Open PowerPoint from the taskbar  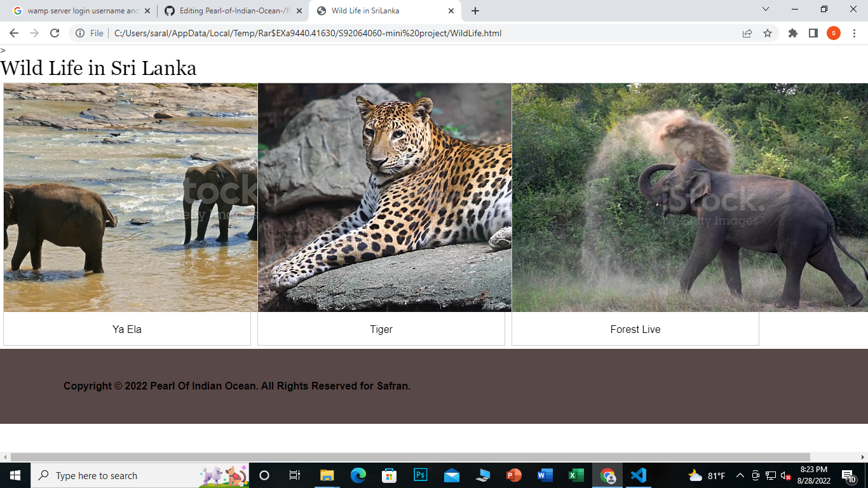[x=513, y=475]
